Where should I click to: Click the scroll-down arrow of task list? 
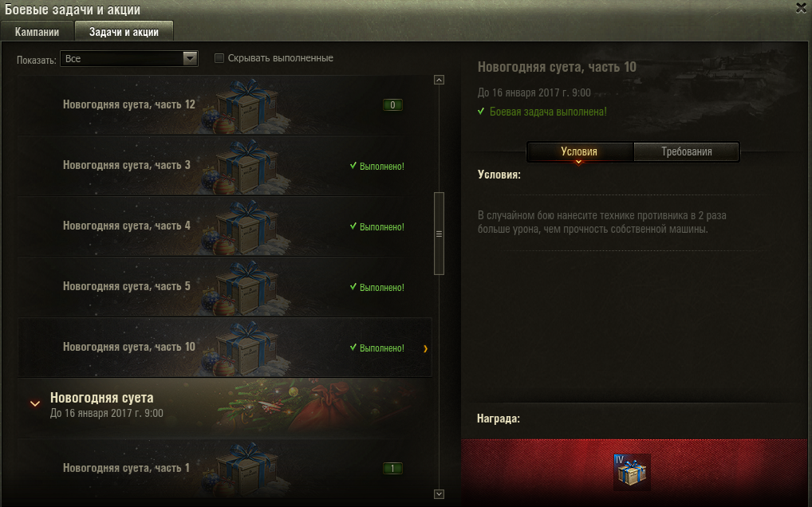coord(440,494)
